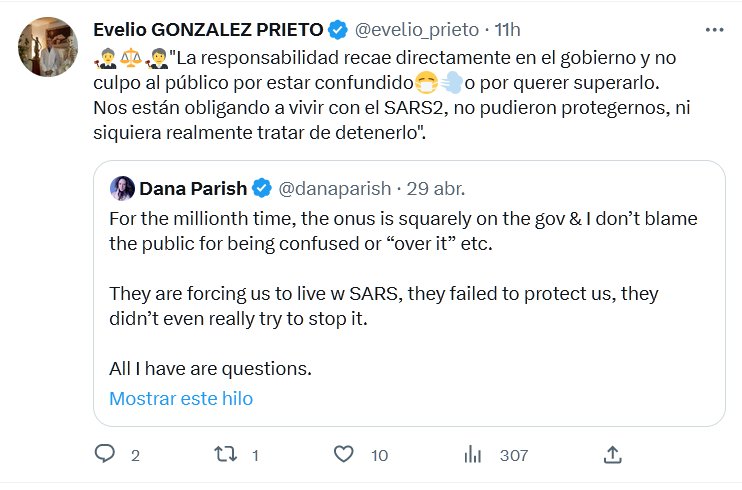The height and width of the screenshot is (490, 742).
Task: Click Dana Parish's small avatar
Action: pyautogui.click(x=122, y=187)
